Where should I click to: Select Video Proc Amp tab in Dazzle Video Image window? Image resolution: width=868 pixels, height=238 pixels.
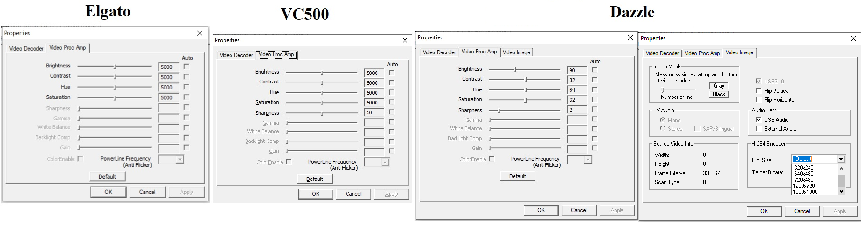pos(702,53)
